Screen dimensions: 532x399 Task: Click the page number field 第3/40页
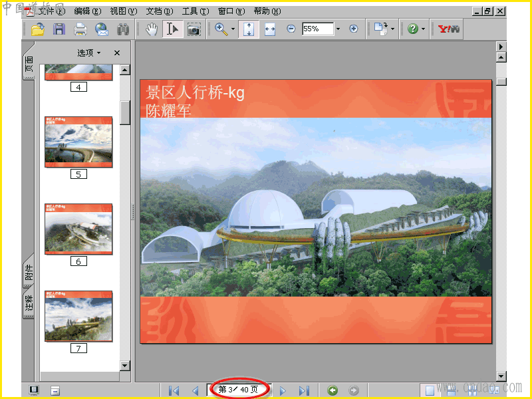[x=239, y=390]
